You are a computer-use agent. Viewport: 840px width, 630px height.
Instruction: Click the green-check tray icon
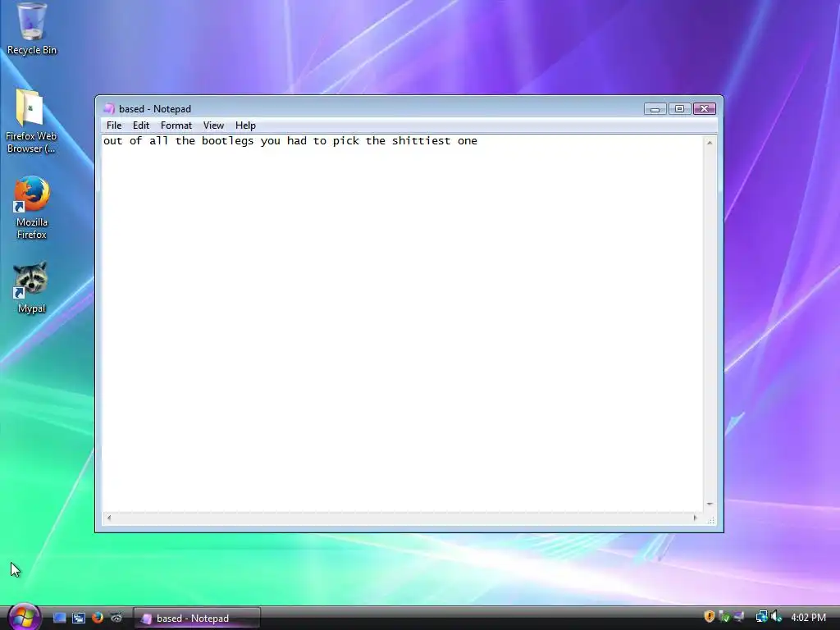(x=724, y=617)
